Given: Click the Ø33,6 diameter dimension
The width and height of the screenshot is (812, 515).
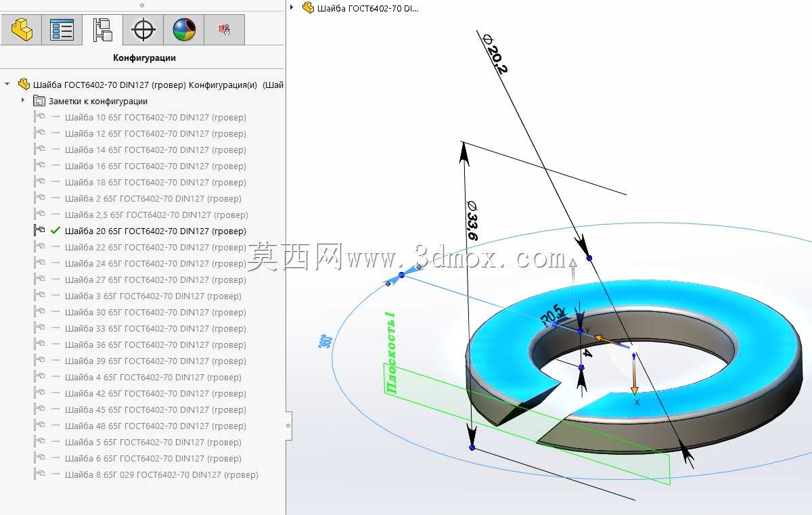Looking at the screenshot, I should (x=472, y=221).
